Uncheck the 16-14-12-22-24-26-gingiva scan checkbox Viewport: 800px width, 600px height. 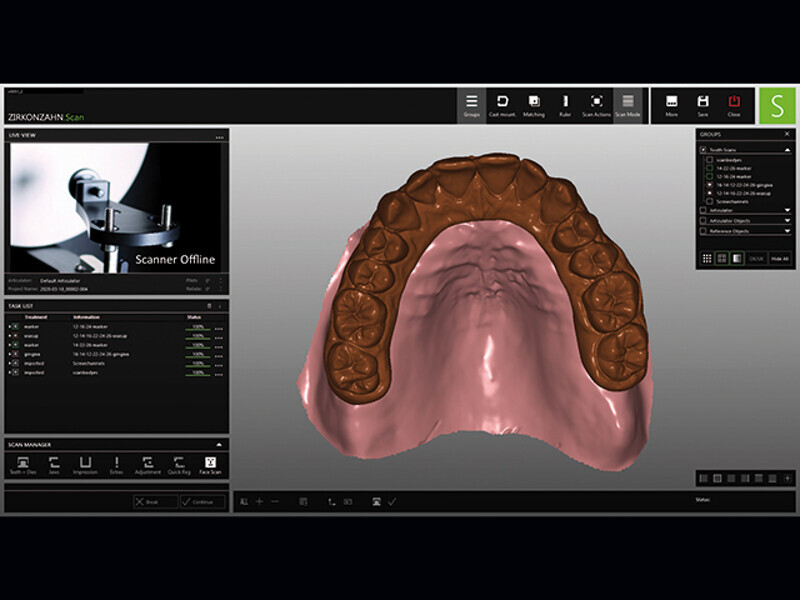[x=709, y=185]
